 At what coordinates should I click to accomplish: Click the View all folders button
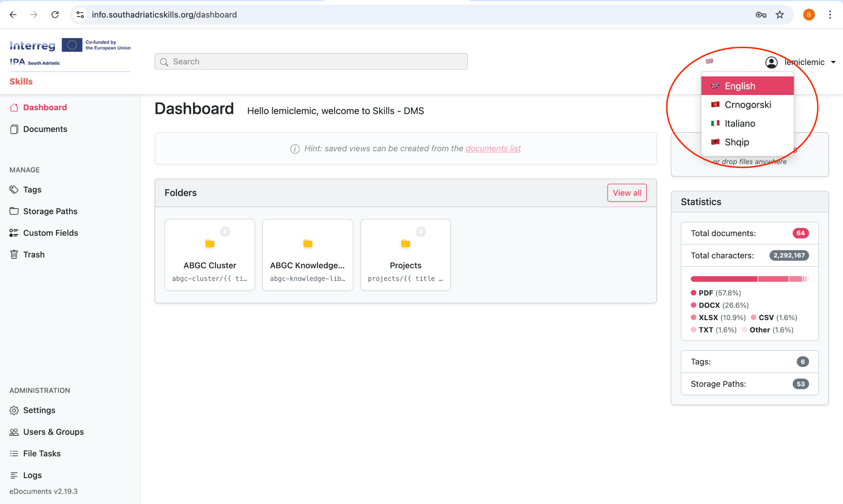(x=626, y=193)
